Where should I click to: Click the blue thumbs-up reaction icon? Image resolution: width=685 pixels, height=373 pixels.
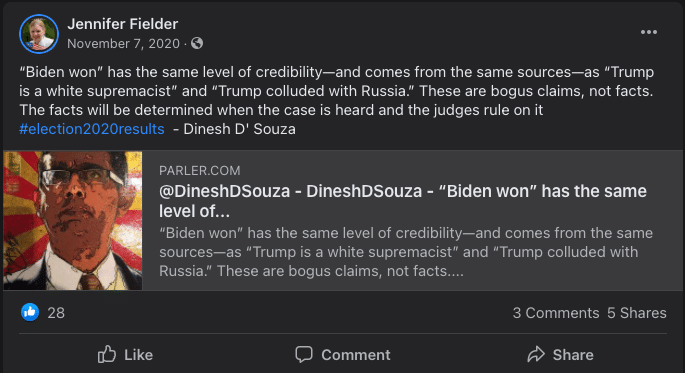[30, 312]
